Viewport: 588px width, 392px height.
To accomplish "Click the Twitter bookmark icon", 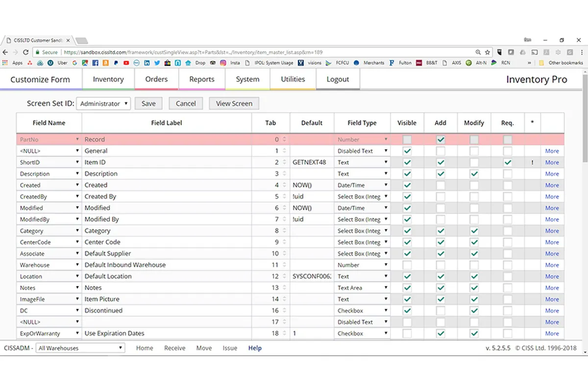I will pos(157,63).
